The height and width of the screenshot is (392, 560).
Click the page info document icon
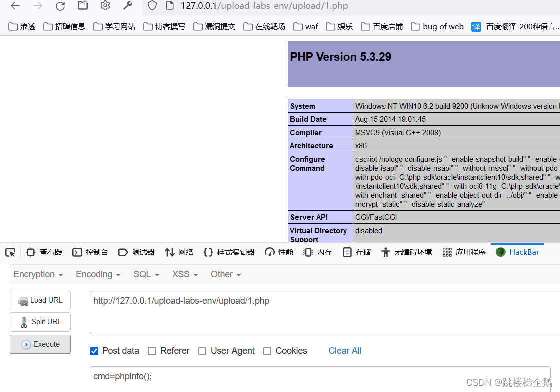[x=170, y=6]
